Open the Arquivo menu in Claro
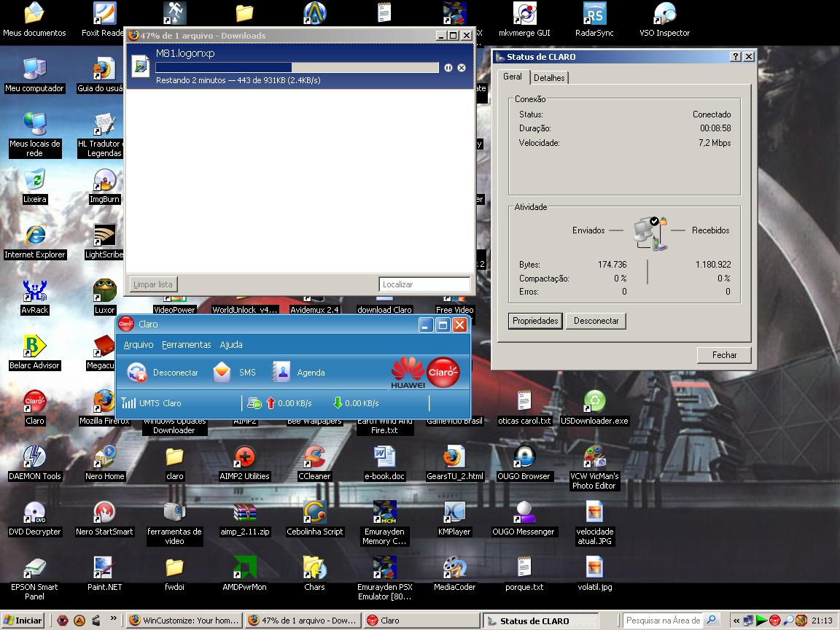Viewport: 840px width, 630px height. [x=139, y=344]
